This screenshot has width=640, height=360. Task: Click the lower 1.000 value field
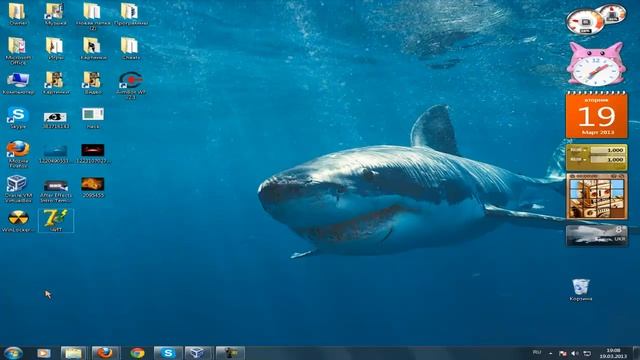pos(608,160)
